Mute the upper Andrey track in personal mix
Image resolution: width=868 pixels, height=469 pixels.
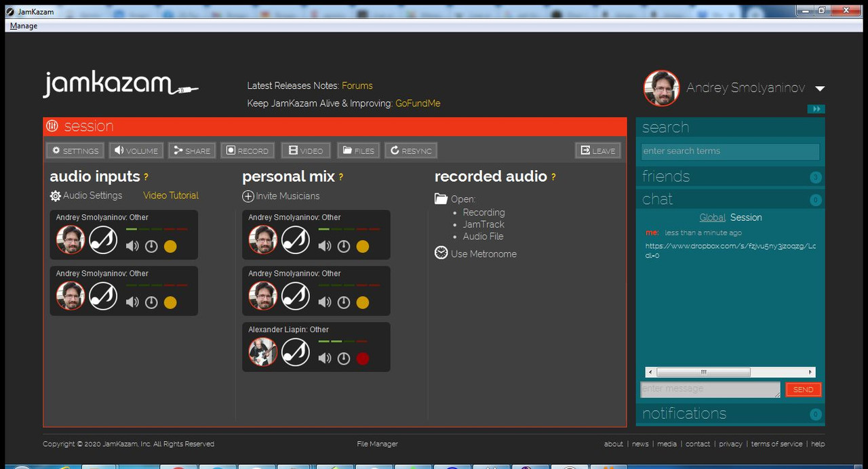pos(325,246)
